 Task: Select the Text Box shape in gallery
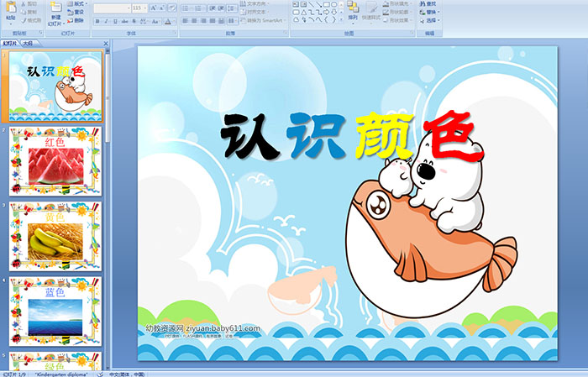tap(296, 4)
